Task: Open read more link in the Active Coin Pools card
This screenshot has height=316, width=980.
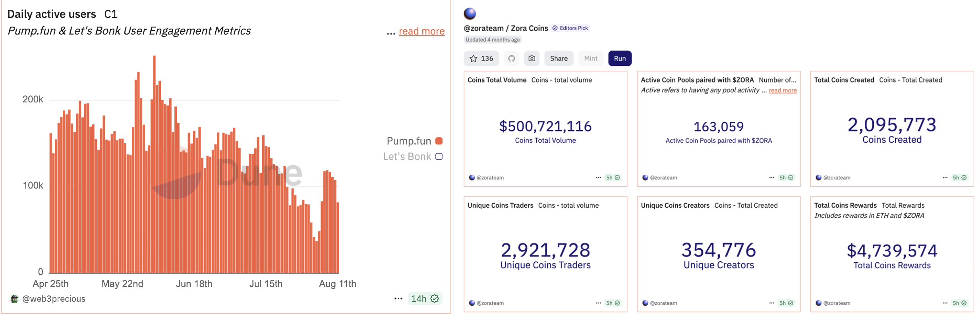Action: pos(783,91)
